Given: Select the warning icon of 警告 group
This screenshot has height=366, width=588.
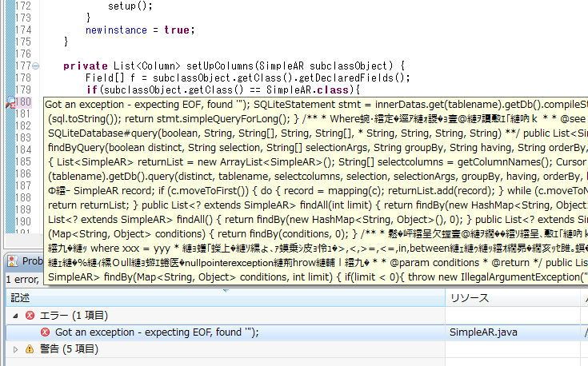Looking at the screenshot, I should pos(30,349).
